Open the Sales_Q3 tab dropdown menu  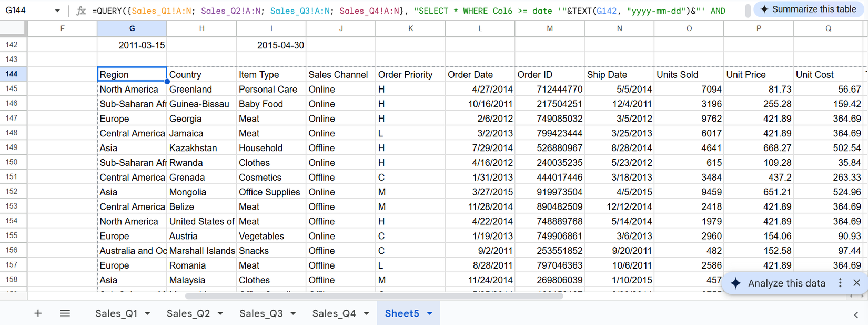[293, 314]
